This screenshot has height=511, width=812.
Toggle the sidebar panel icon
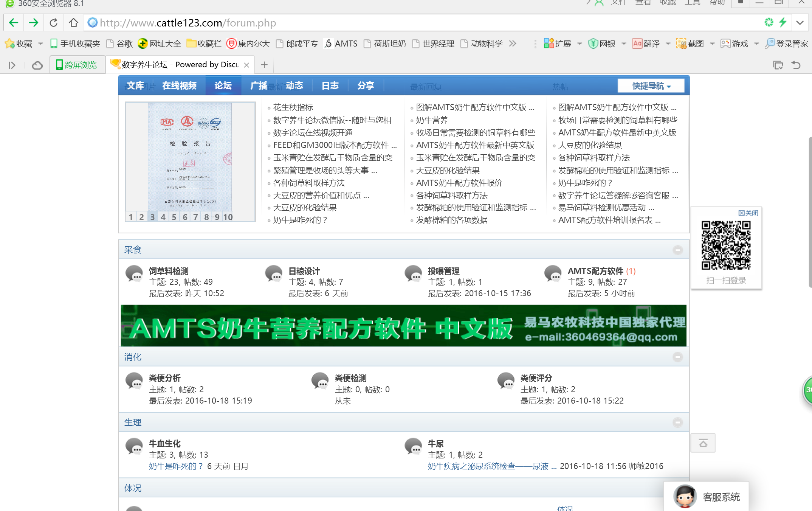tap(12, 65)
